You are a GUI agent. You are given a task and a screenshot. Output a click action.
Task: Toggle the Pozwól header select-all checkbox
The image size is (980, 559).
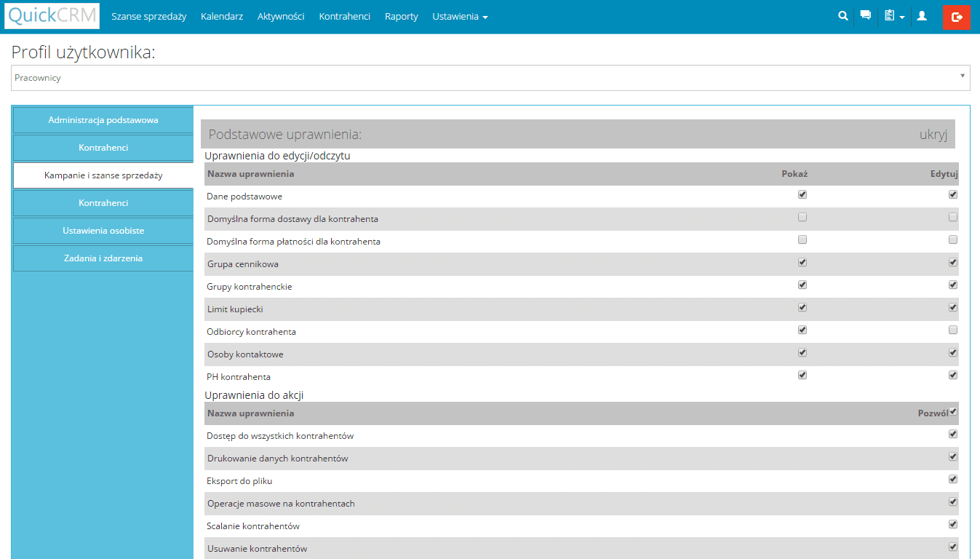(x=953, y=412)
